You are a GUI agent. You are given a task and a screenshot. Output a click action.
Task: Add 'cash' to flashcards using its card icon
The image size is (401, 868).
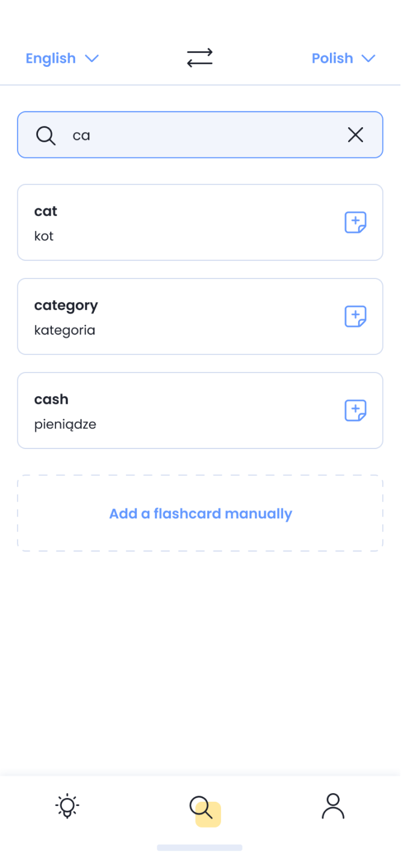click(x=356, y=410)
